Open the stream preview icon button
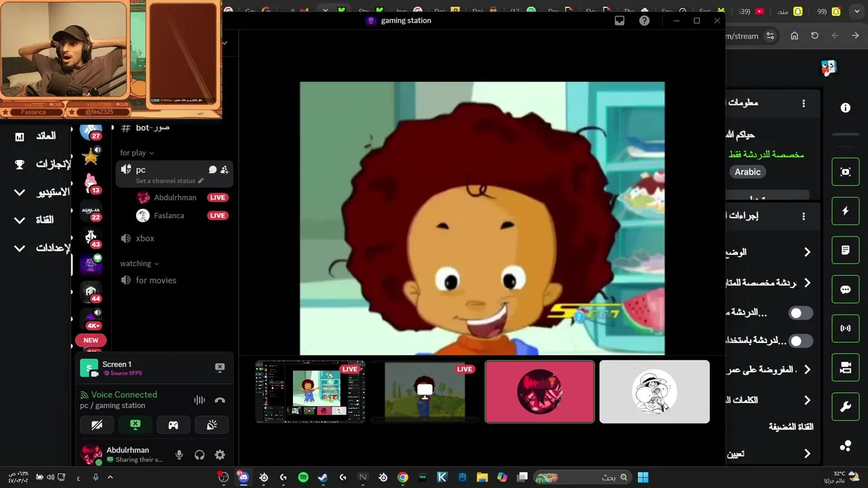Image resolution: width=868 pixels, height=488 pixels. click(x=846, y=171)
